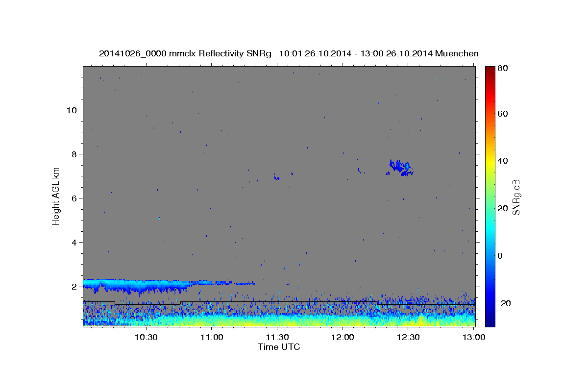This screenshot has width=588, height=392.
Task: Click the height axis label 8
Action: (74, 154)
